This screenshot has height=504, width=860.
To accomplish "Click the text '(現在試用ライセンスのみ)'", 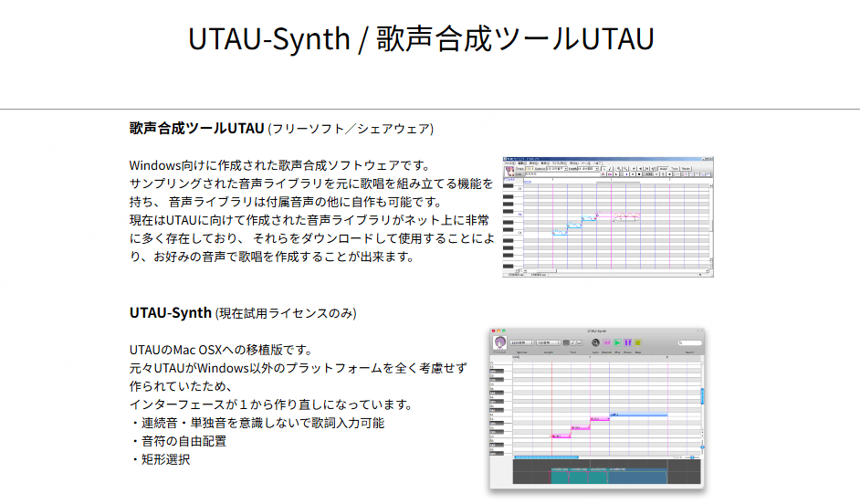I will pos(286,313).
